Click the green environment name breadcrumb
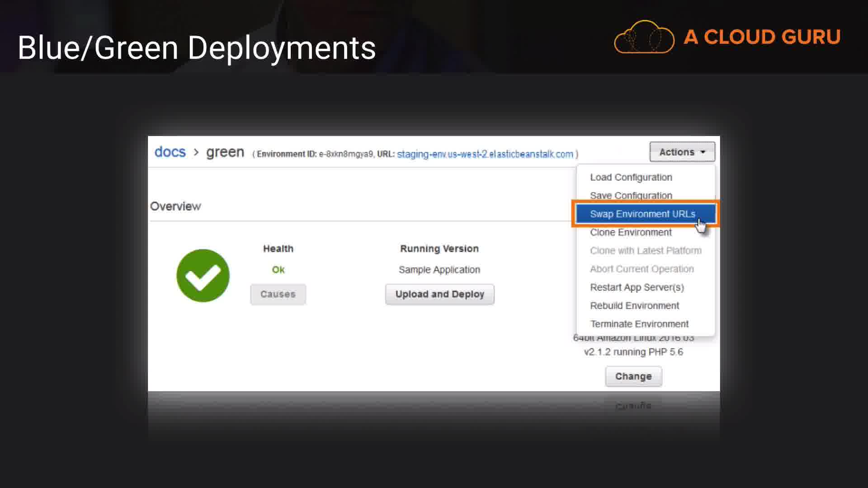868x488 pixels. click(225, 152)
